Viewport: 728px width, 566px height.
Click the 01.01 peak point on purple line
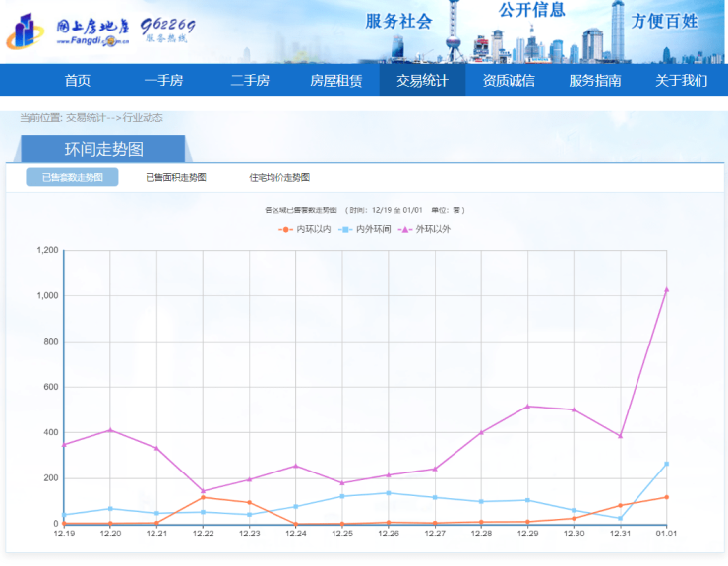[x=666, y=289]
